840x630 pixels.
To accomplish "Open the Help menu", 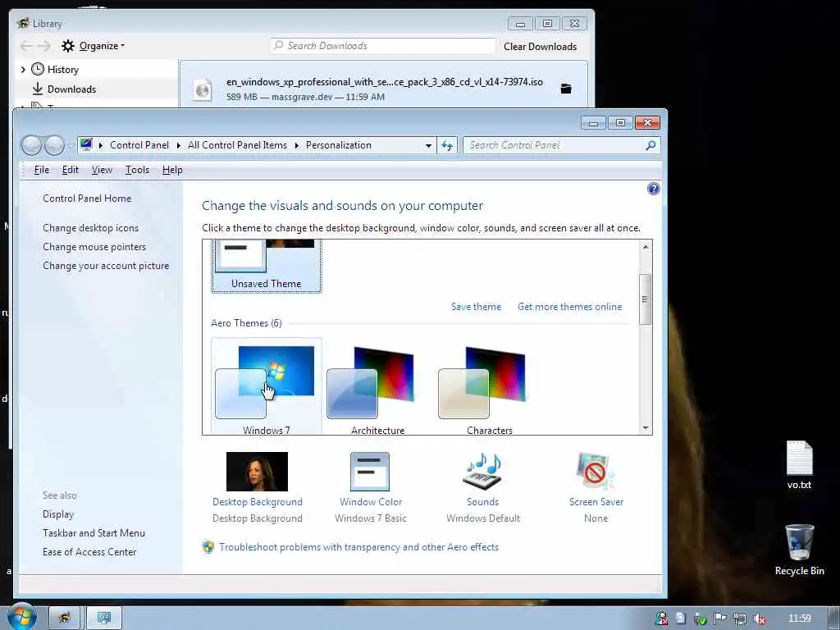I will pyautogui.click(x=172, y=170).
